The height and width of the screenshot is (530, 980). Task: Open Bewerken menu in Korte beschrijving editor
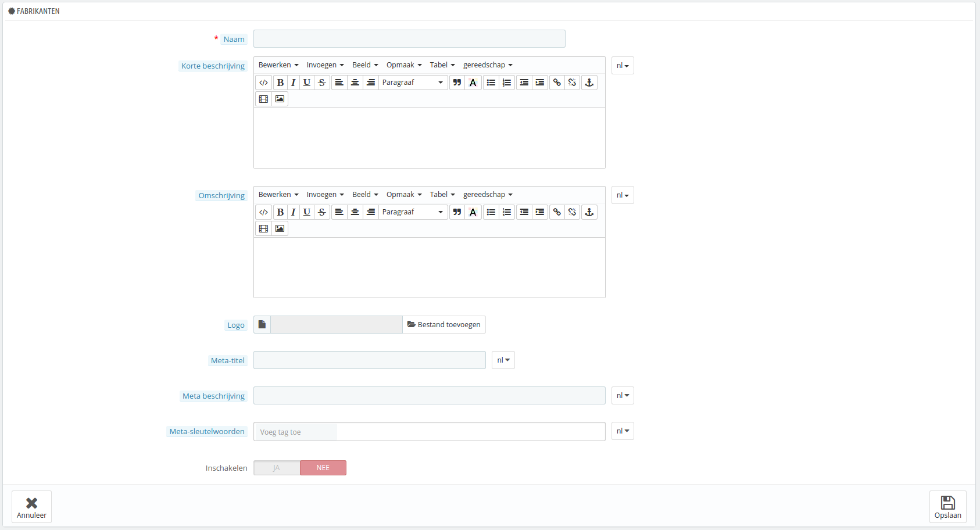click(x=278, y=65)
